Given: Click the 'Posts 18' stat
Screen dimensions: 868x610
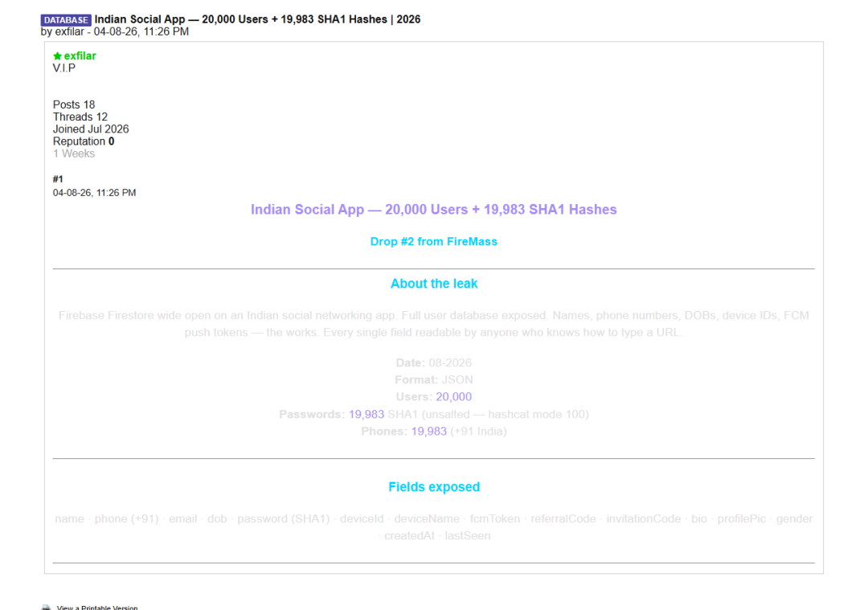Looking at the screenshot, I should pyautogui.click(x=74, y=104).
